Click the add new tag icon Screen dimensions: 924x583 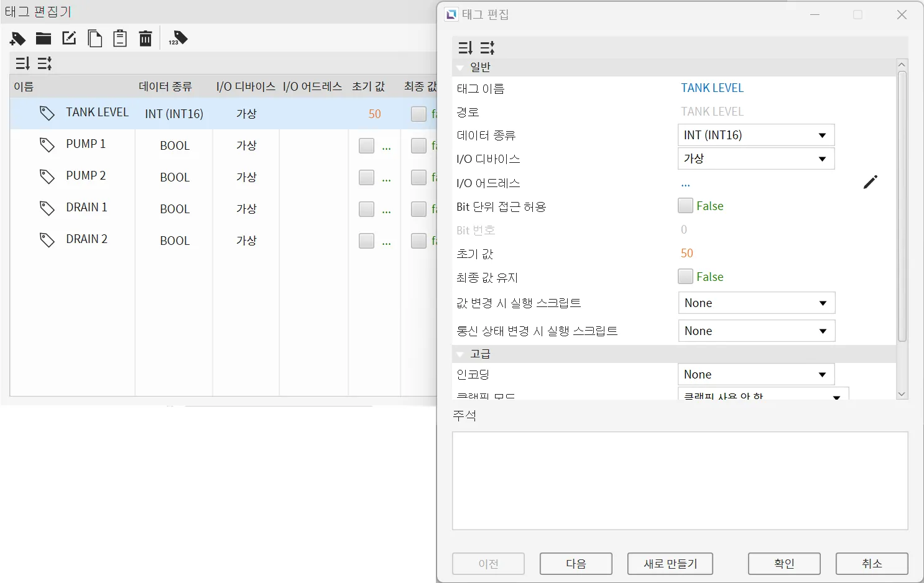[x=17, y=39]
